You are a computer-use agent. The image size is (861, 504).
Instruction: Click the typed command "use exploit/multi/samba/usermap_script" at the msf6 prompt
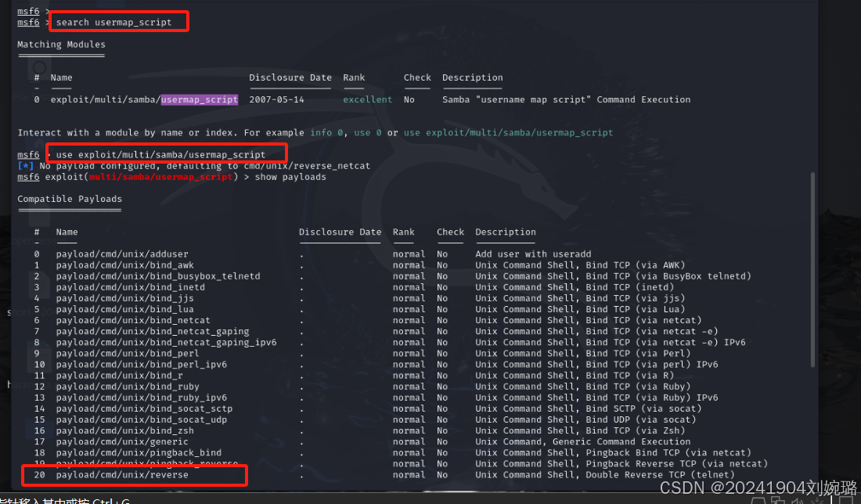click(x=160, y=155)
